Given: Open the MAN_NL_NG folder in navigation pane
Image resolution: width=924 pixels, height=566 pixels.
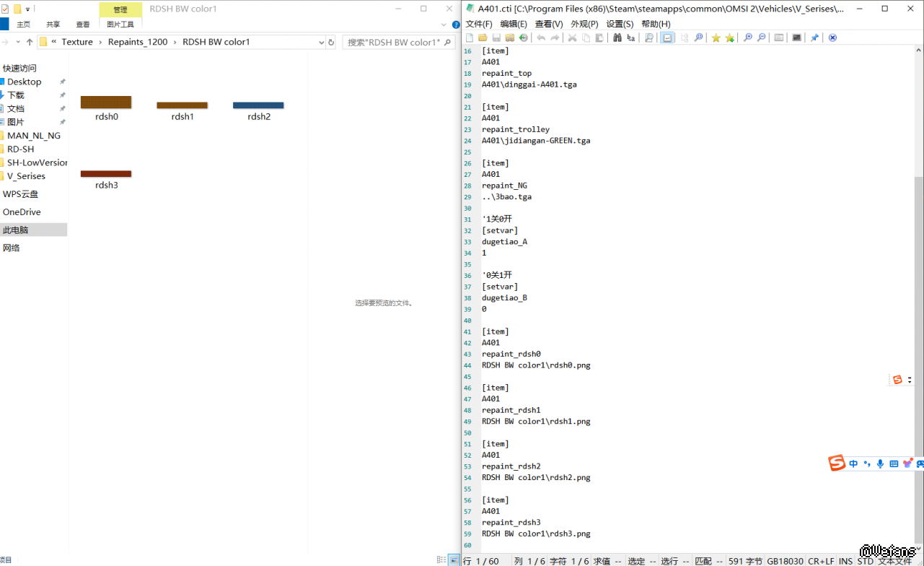Looking at the screenshot, I should 34,136.
